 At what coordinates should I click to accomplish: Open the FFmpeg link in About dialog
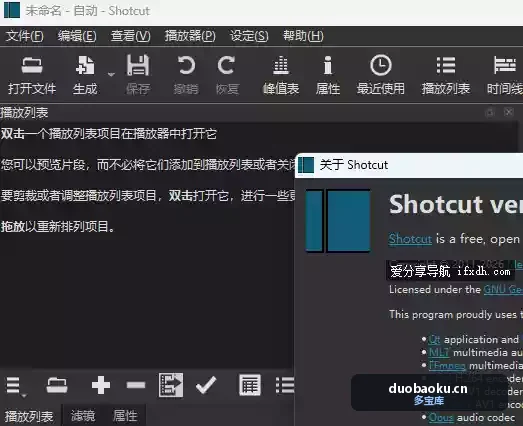447,366
